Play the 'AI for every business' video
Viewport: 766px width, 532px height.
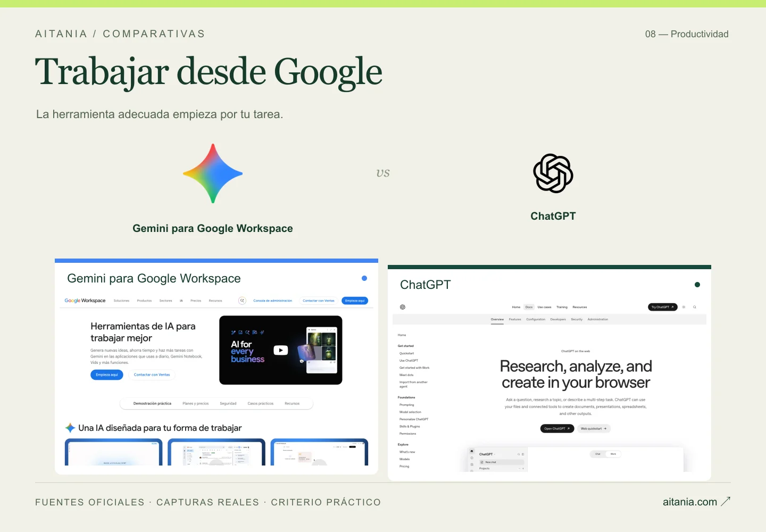coord(280,350)
